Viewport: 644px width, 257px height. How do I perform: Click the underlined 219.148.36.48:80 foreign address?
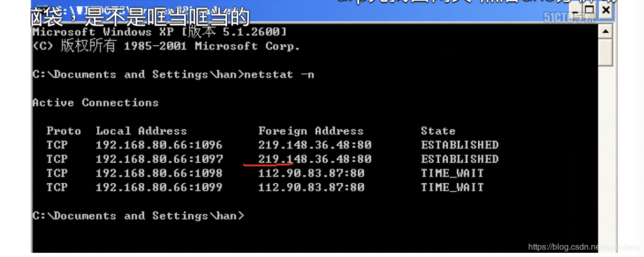[x=315, y=159]
